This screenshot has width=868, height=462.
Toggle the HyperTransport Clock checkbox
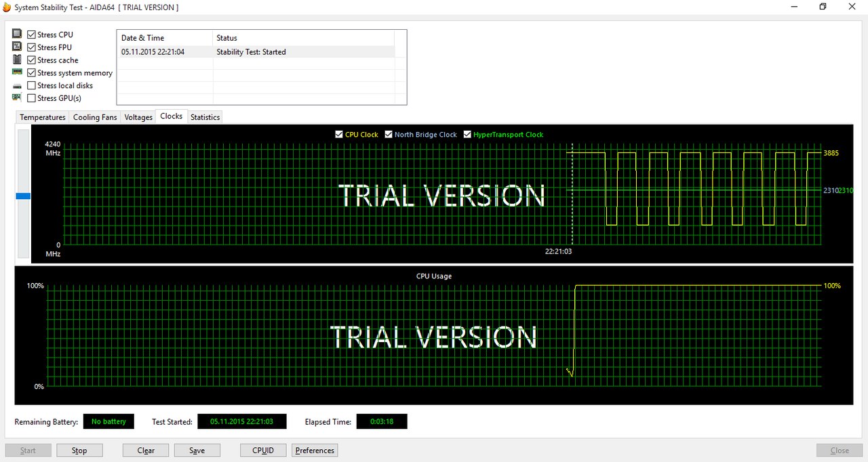(467, 134)
